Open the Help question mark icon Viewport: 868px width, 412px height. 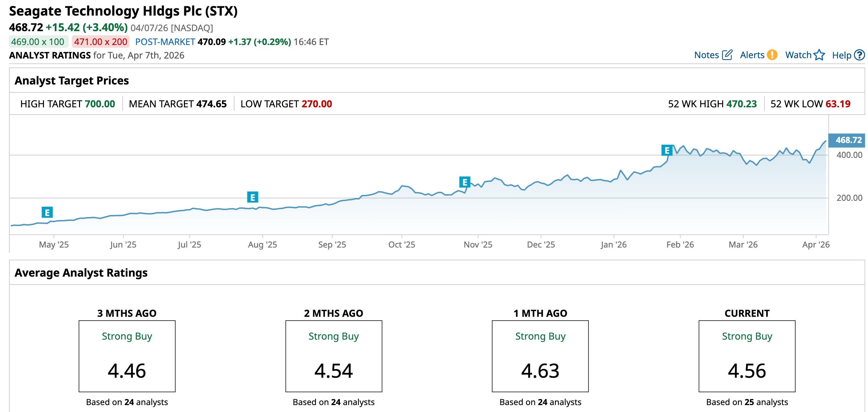pyautogui.click(x=859, y=55)
